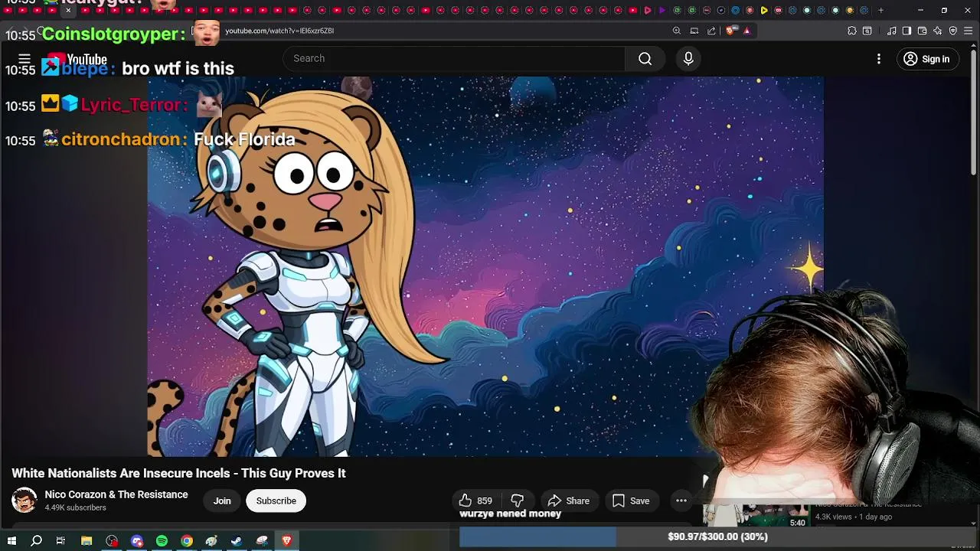Screen dimensions: 980x551
Task: Dislike the video with thumbs down
Action: coord(518,500)
